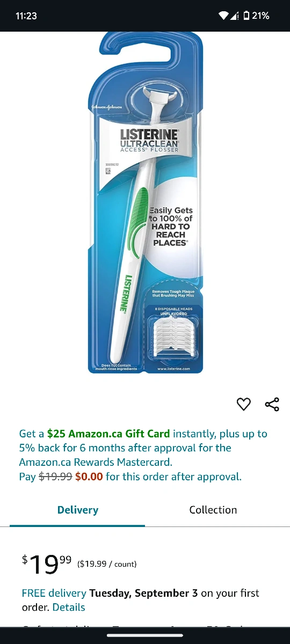
Task: Tap the 11:23 clock in status bar
Action: tap(26, 16)
